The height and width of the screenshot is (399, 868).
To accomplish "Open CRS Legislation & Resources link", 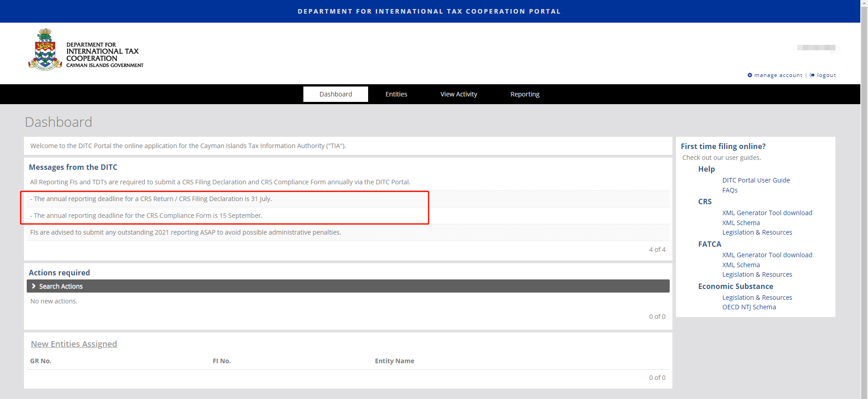I will (757, 232).
